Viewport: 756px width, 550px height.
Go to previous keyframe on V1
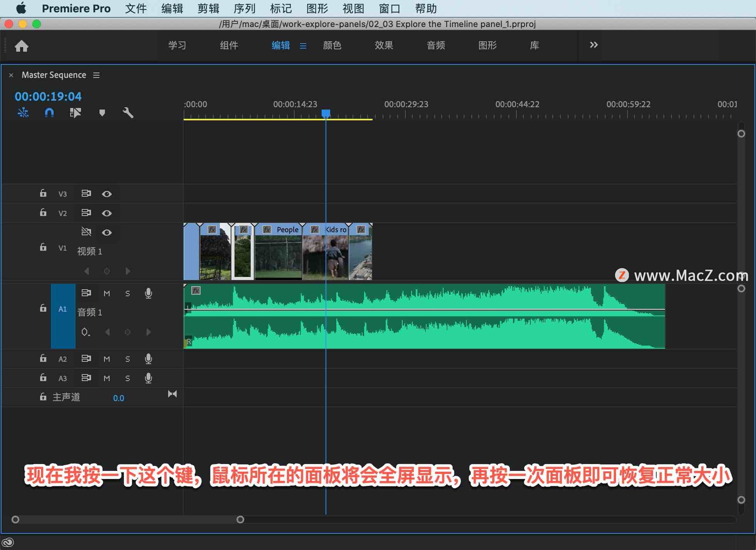tap(87, 271)
